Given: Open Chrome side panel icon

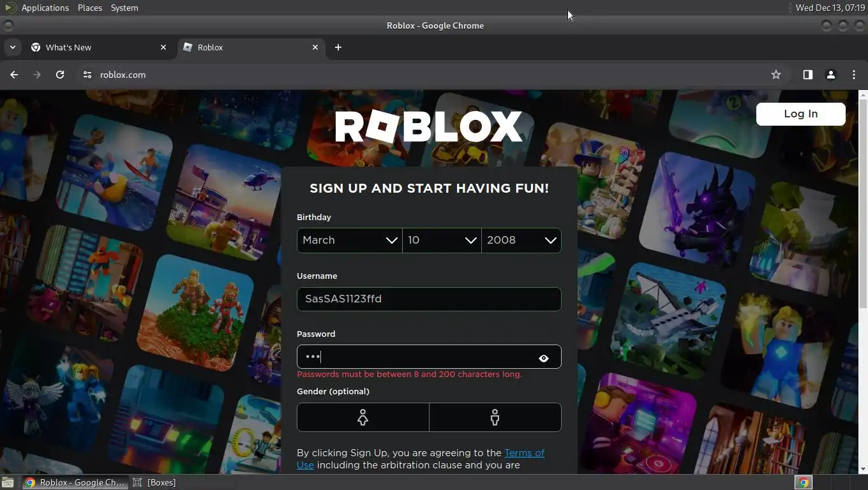Looking at the screenshot, I should click(808, 75).
